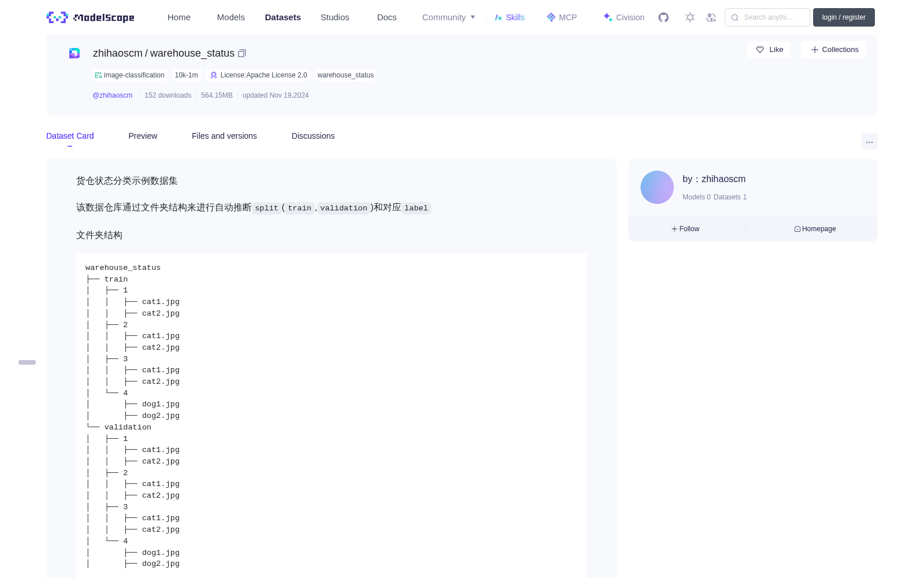Switch language with the translate icon

711,17
